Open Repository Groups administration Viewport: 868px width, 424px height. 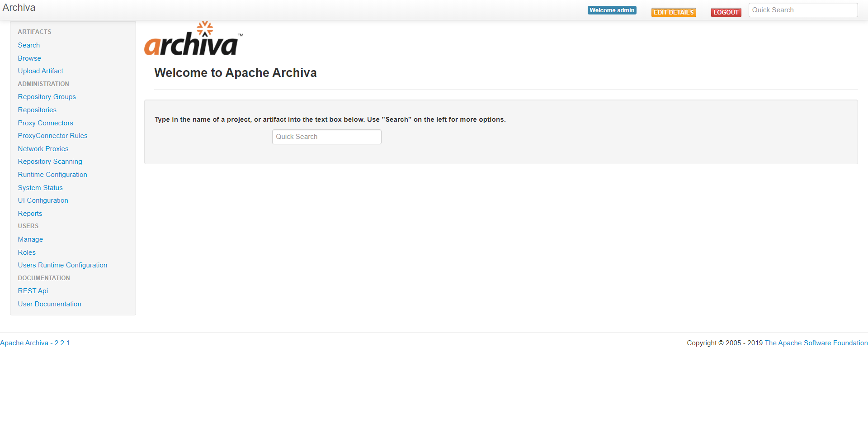(x=47, y=97)
